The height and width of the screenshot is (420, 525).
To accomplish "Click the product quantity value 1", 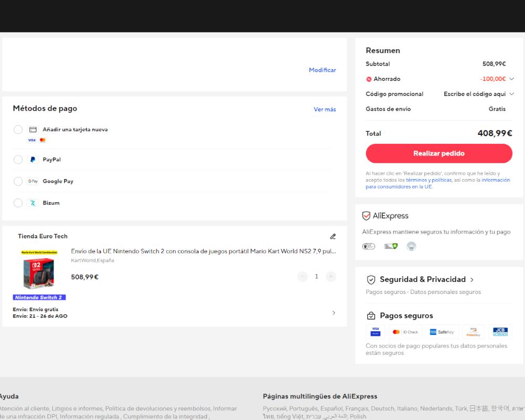I will click(317, 276).
